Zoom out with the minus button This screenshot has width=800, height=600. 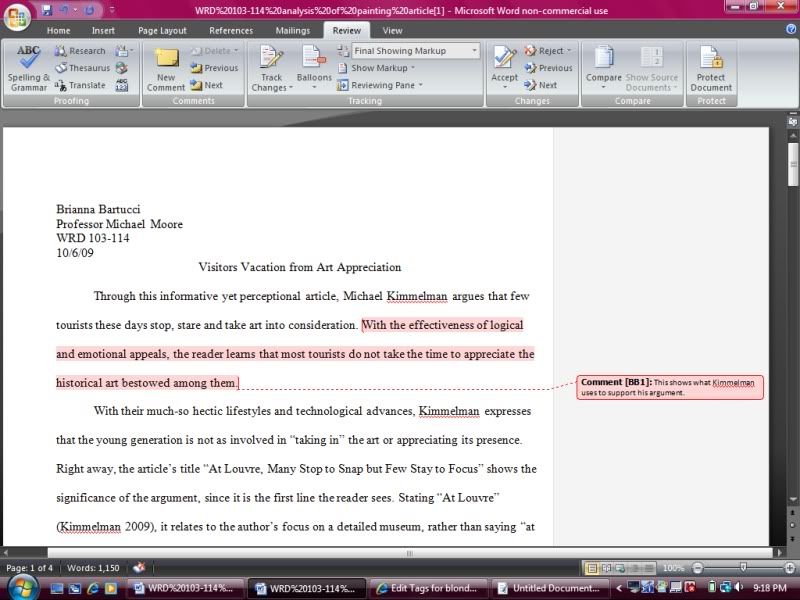(697, 568)
